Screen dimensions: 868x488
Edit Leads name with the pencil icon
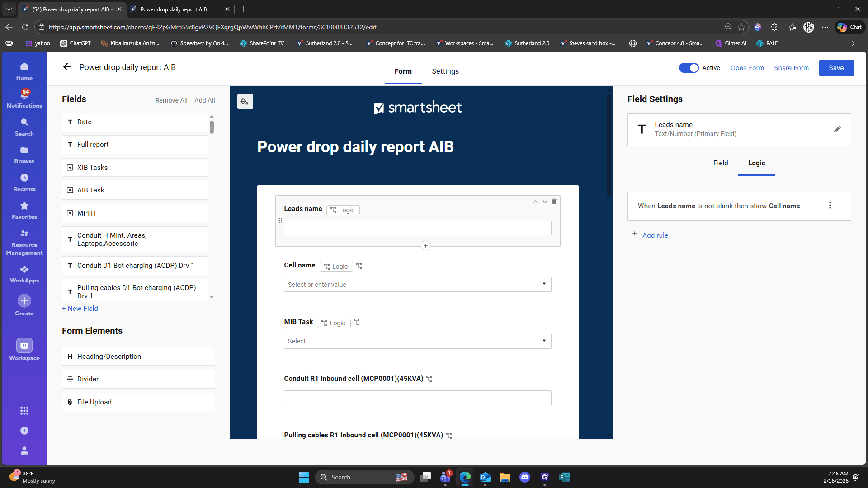point(837,129)
